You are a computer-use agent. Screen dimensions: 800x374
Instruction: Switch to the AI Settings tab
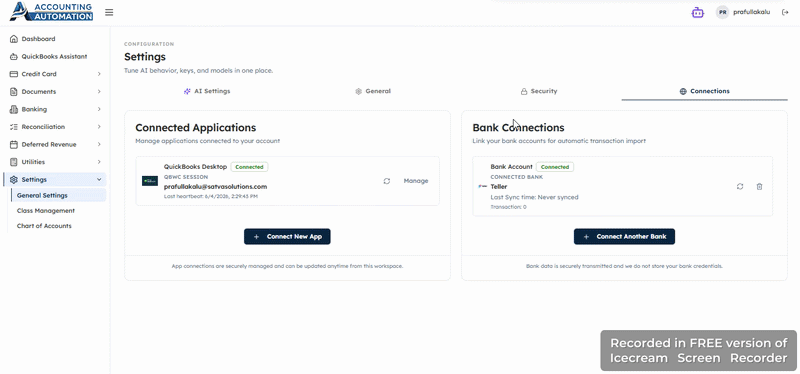[x=207, y=91]
